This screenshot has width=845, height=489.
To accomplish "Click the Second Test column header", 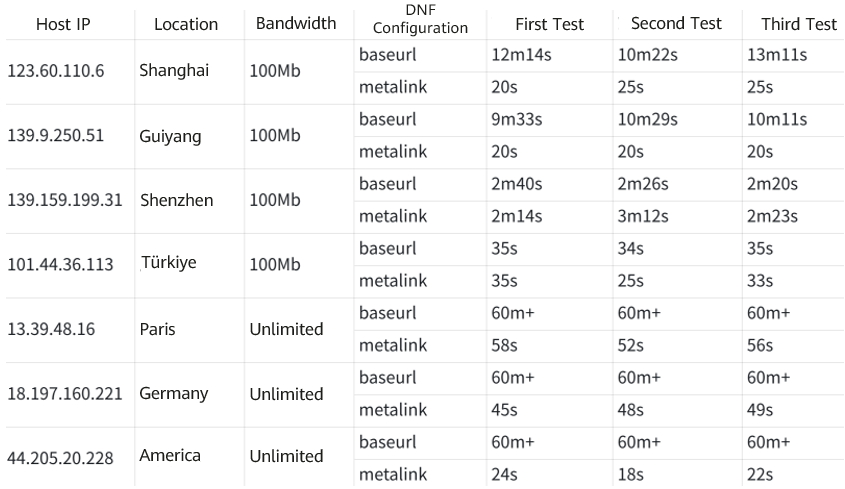I will [x=675, y=23].
